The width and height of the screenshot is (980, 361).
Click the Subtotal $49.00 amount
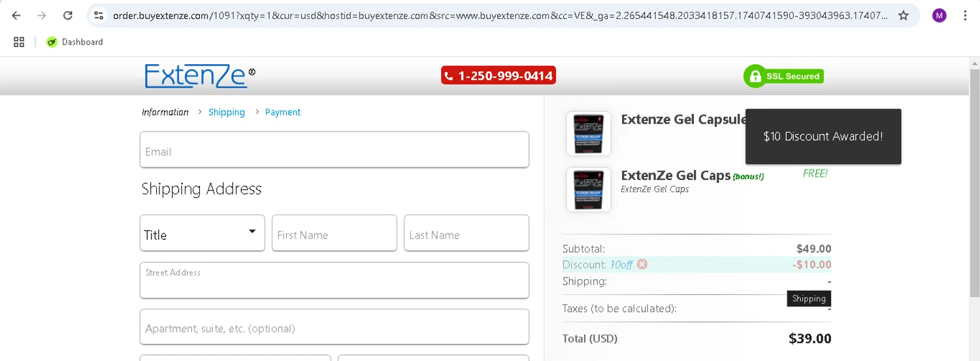[814, 249]
